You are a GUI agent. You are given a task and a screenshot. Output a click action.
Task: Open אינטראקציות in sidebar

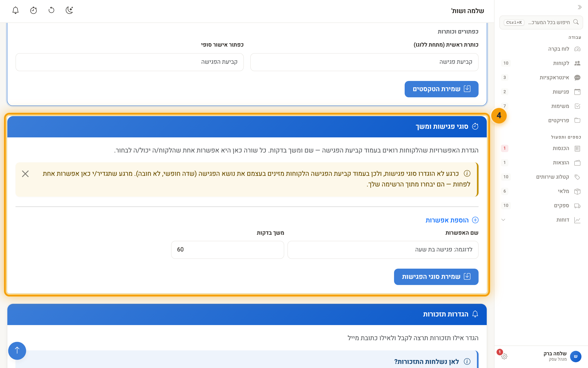541,78
